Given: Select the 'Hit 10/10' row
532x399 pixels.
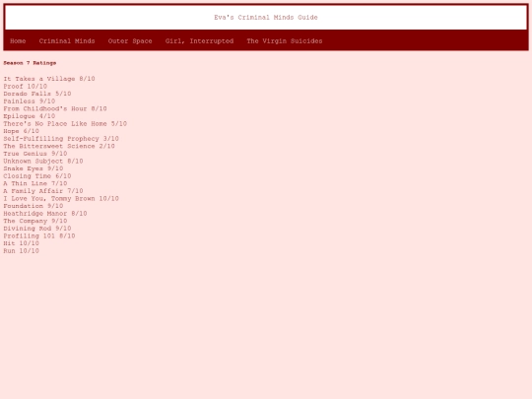Looking at the screenshot, I should tap(21, 243).
